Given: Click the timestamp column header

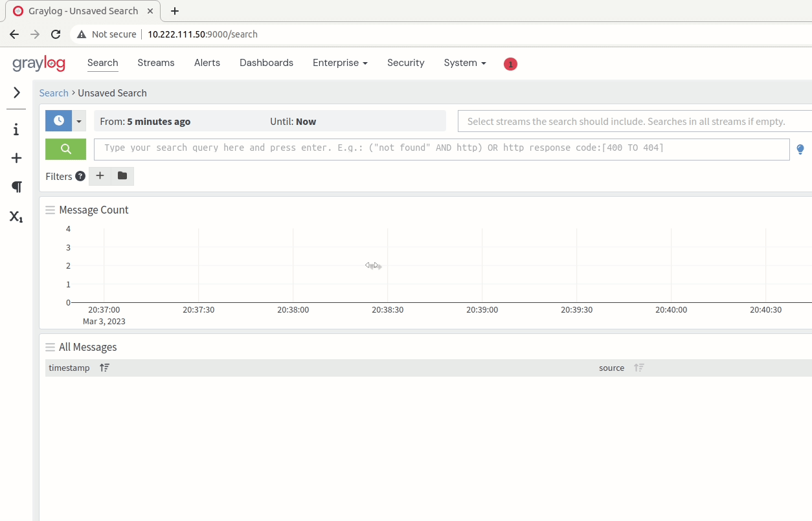Looking at the screenshot, I should click(x=69, y=368).
